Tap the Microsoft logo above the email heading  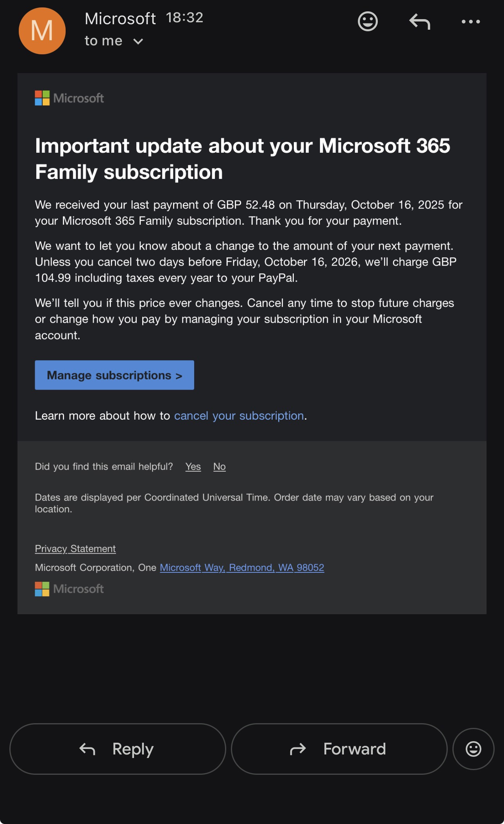point(70,98)
